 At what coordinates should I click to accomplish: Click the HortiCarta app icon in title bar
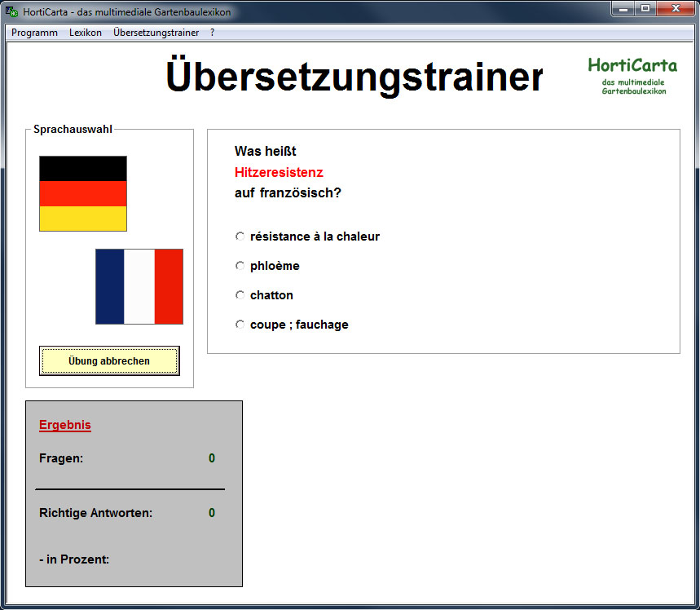11,12
